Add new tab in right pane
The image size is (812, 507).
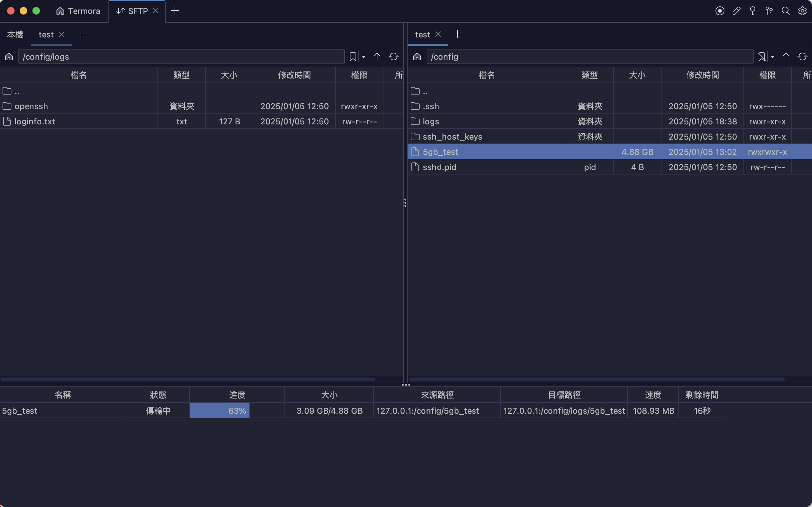(x=457, y=34)
